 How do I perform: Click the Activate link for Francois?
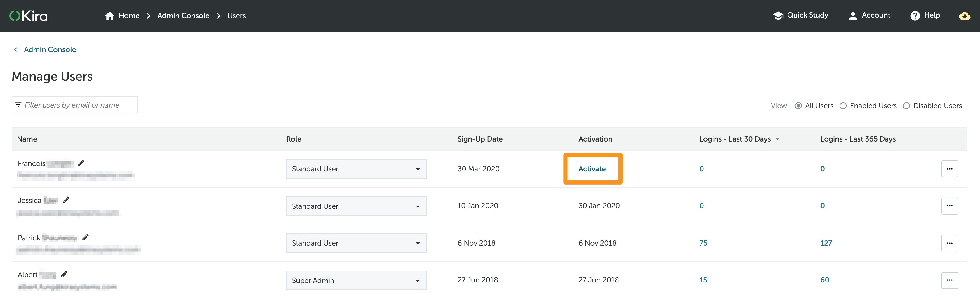point(592,169)
